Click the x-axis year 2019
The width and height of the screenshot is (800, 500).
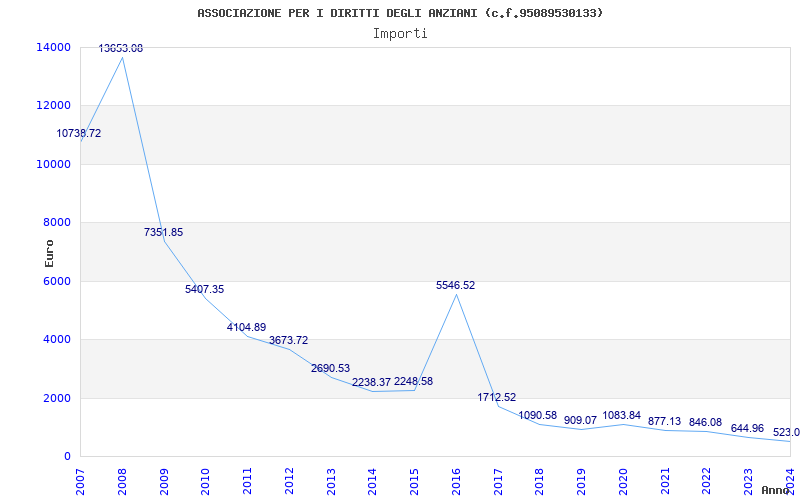(x=581, y=482)
